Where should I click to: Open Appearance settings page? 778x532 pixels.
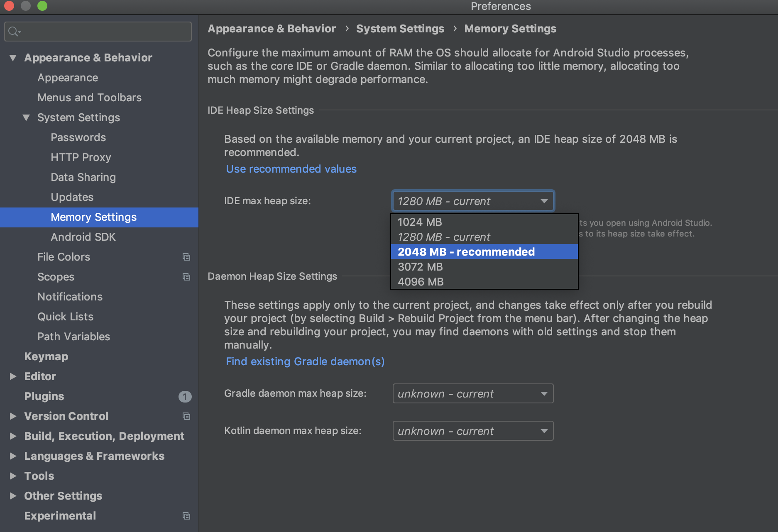pos(68,78)
